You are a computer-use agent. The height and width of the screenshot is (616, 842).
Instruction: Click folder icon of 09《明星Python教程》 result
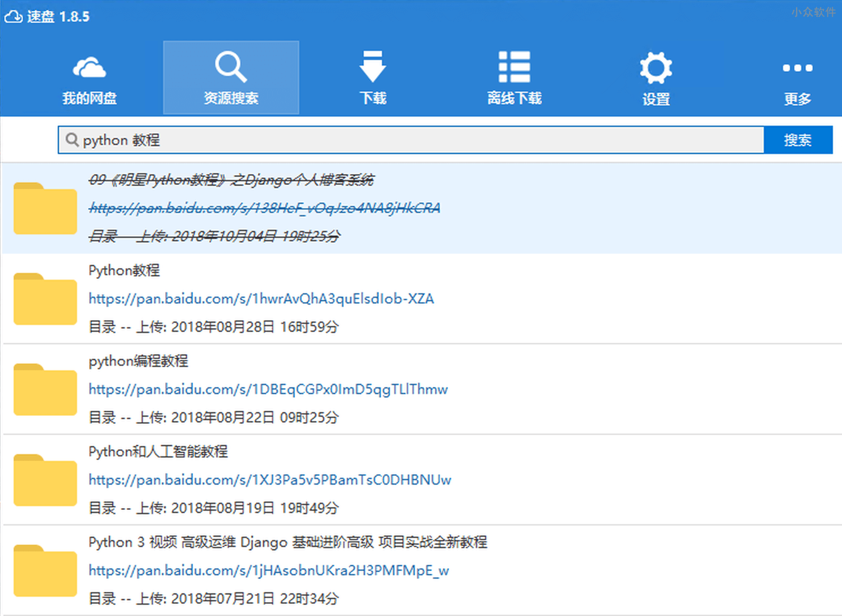[x=45, y=208]
